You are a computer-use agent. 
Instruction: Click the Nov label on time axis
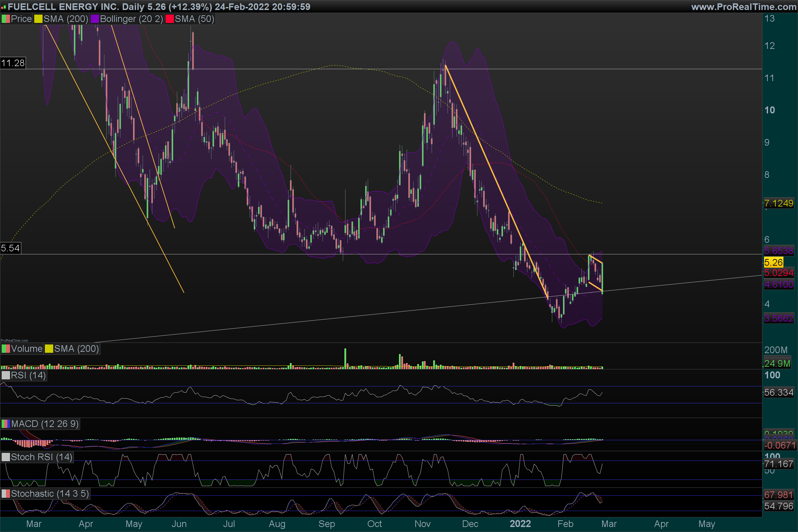coord(422,524)
